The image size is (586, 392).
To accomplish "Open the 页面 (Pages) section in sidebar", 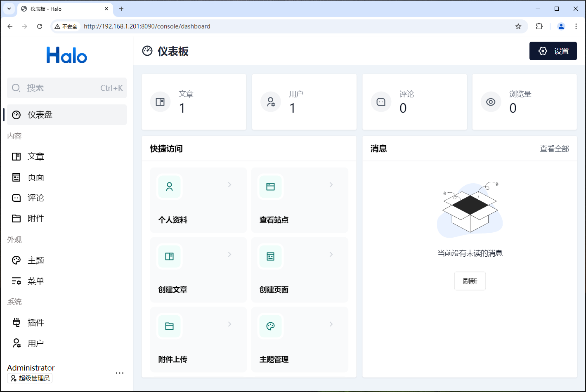I will coord(36,177).
